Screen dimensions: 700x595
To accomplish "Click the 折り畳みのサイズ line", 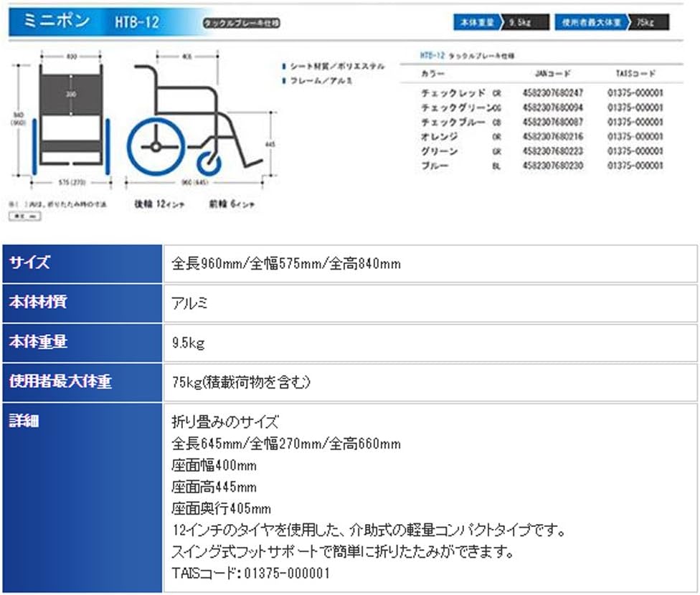I will click(x=225, y=422).
